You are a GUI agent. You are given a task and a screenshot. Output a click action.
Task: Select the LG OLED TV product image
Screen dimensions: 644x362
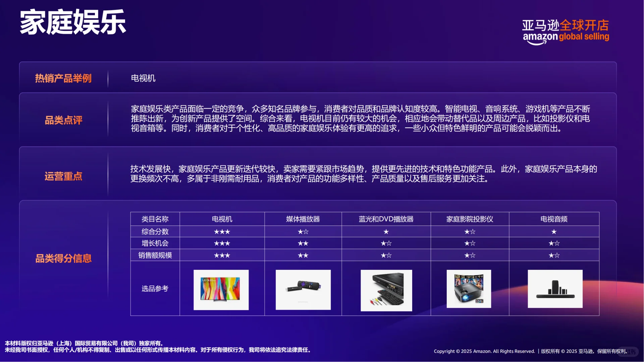coord(220,290)
